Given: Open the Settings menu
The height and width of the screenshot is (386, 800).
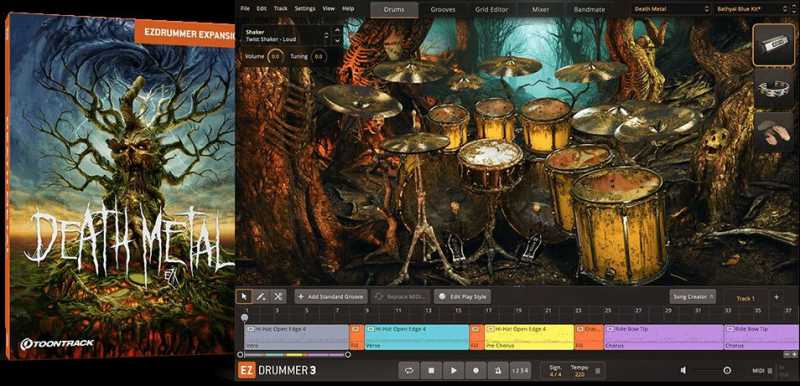Looking at the screenshot, I should pyautogui.click(x=305, y=9).
